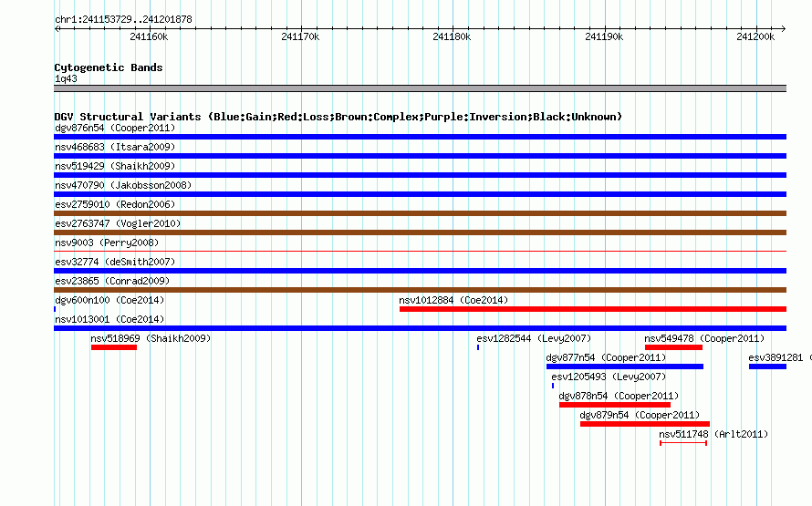Click the dgv876n54 (Cooper2011) blue gain bar

pos(420,137)
